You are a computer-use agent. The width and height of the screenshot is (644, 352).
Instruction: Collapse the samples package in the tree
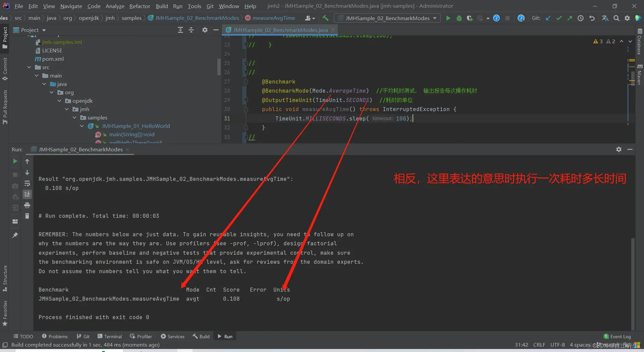click(x=74, y=117)
